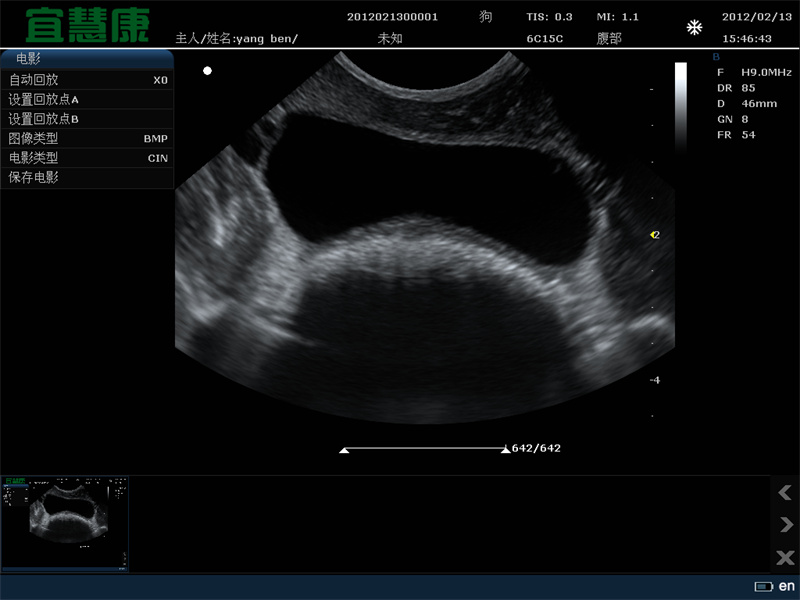Click the patient ID 2012021300001
Image resolution: width=800 pixels, height=600 pixels.
point(392,17)
